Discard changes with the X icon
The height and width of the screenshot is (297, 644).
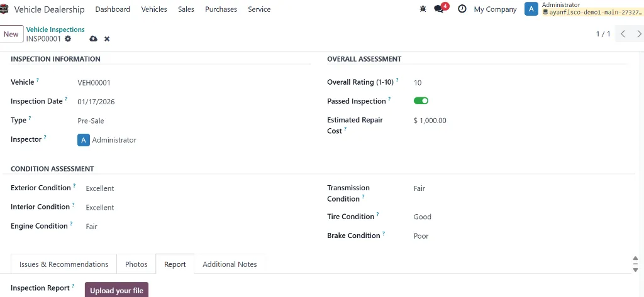pyautogui.click(x=107, y=38)
